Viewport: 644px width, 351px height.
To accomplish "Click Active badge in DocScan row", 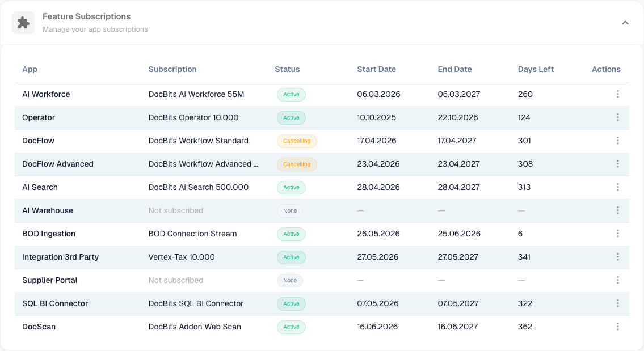I will 291,327.
